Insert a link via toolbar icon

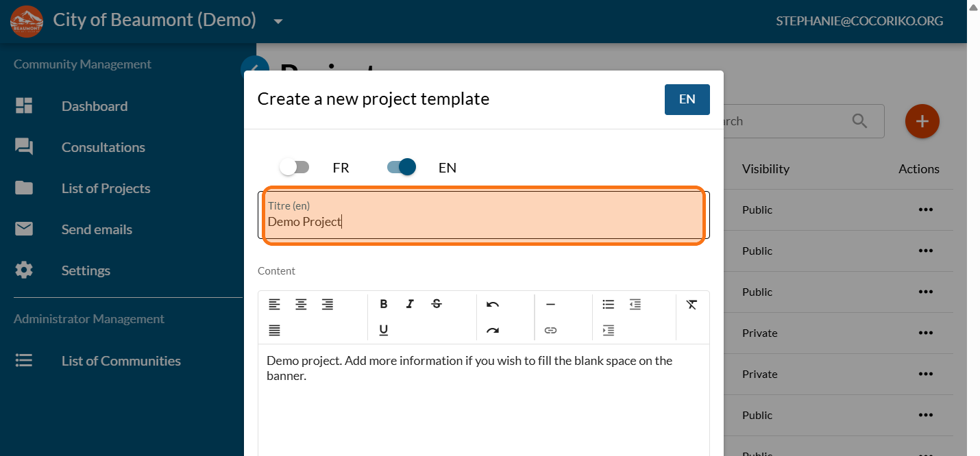(x=550, y=331)
